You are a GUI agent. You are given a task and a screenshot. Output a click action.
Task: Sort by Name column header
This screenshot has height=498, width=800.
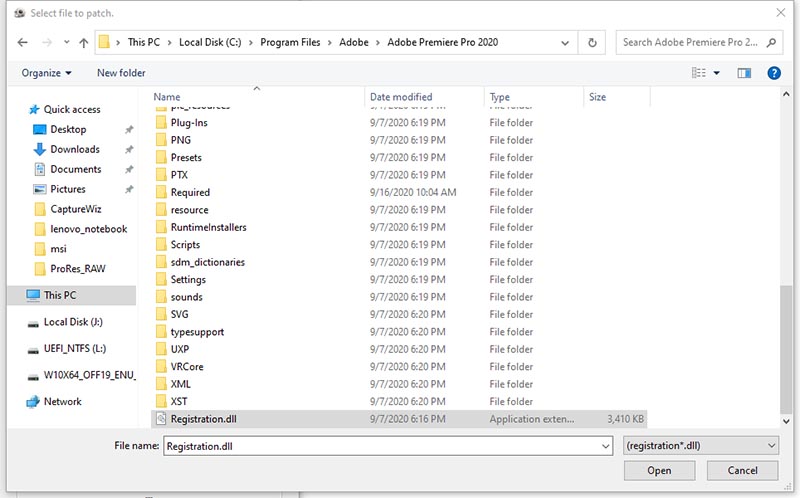167,97
